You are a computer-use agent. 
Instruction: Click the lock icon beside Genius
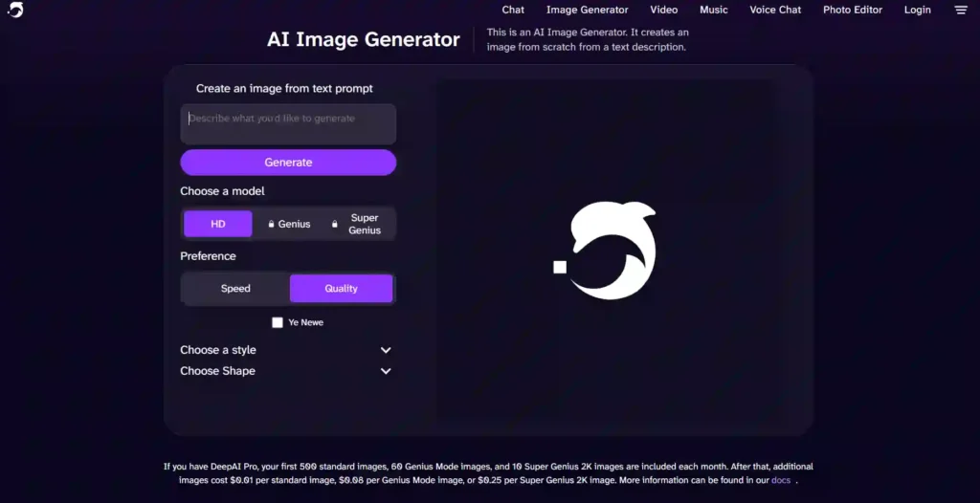271,224
